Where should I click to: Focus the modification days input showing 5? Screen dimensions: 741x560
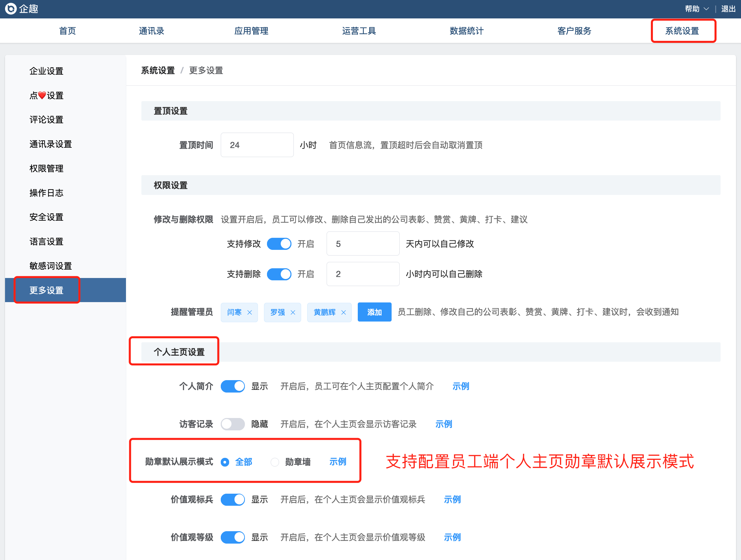(363, 244)
